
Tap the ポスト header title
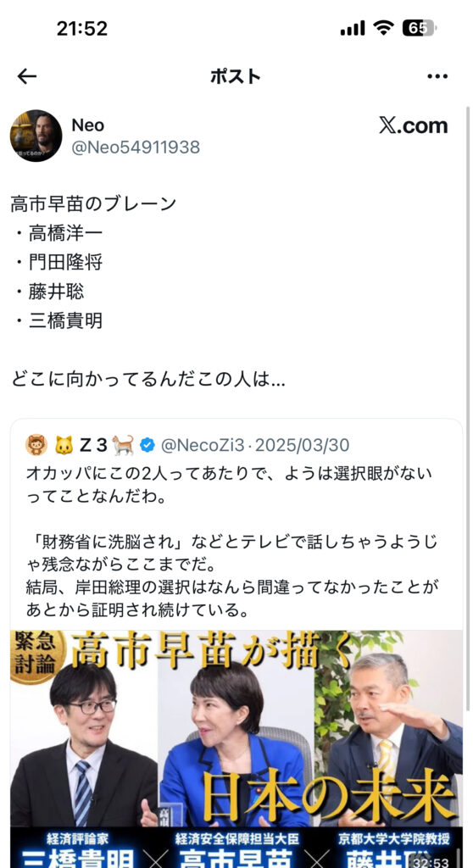click(x=236, y=76)
